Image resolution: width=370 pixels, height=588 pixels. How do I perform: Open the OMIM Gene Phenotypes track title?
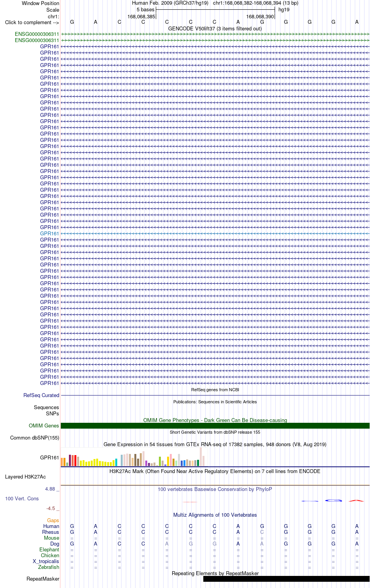[x=215, y=420]
